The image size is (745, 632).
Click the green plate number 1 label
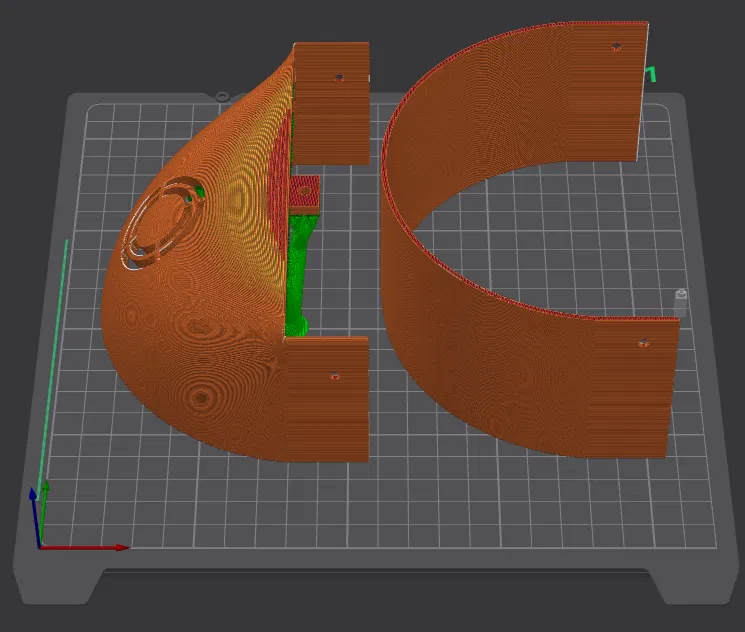click(651, 74)
